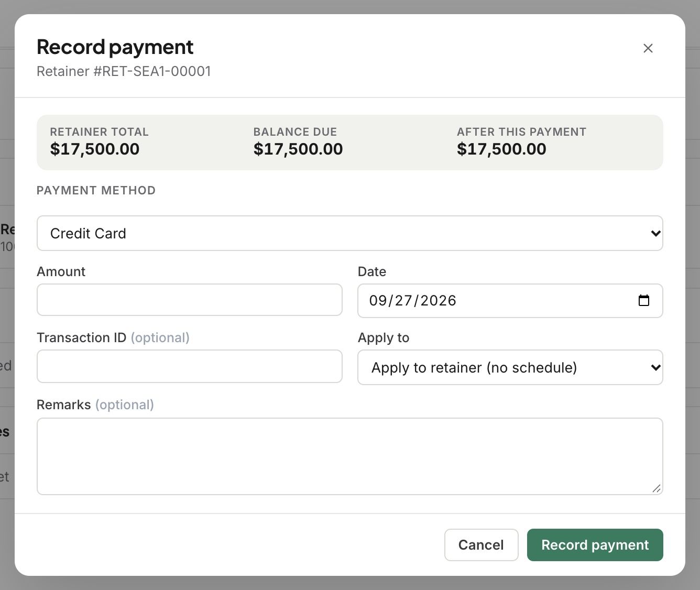Click the Balance Due amount $17,500.00
Screen dimensions: 700x590
pos(298,149)
